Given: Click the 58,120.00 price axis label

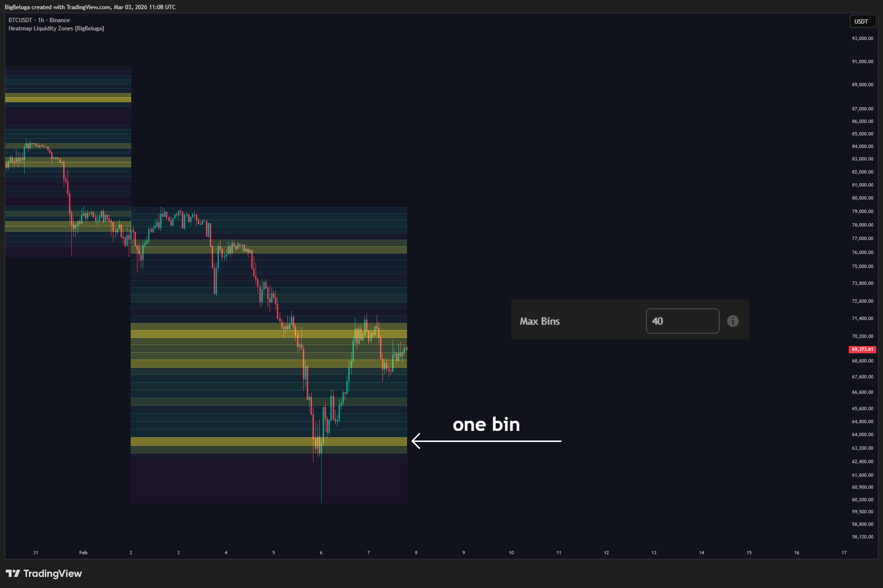Looking at the screenshot, I should coord(862,536).
